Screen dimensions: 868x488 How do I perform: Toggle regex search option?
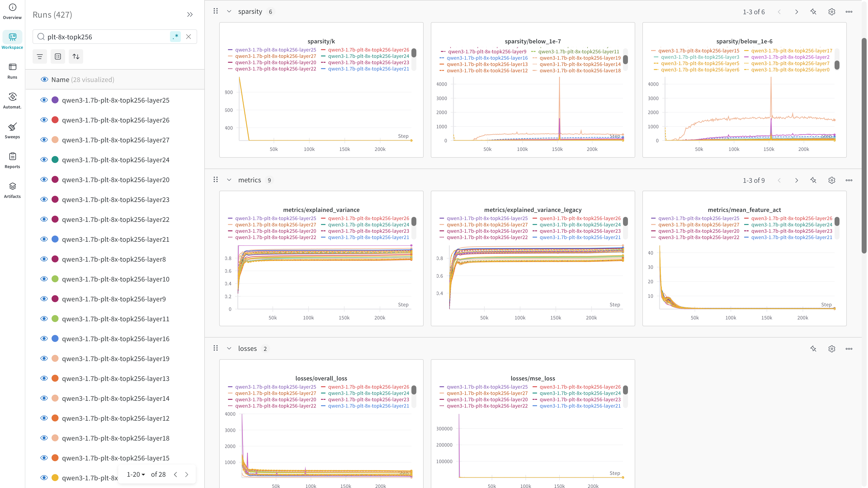pyautogui.click(x=175, y=37)
